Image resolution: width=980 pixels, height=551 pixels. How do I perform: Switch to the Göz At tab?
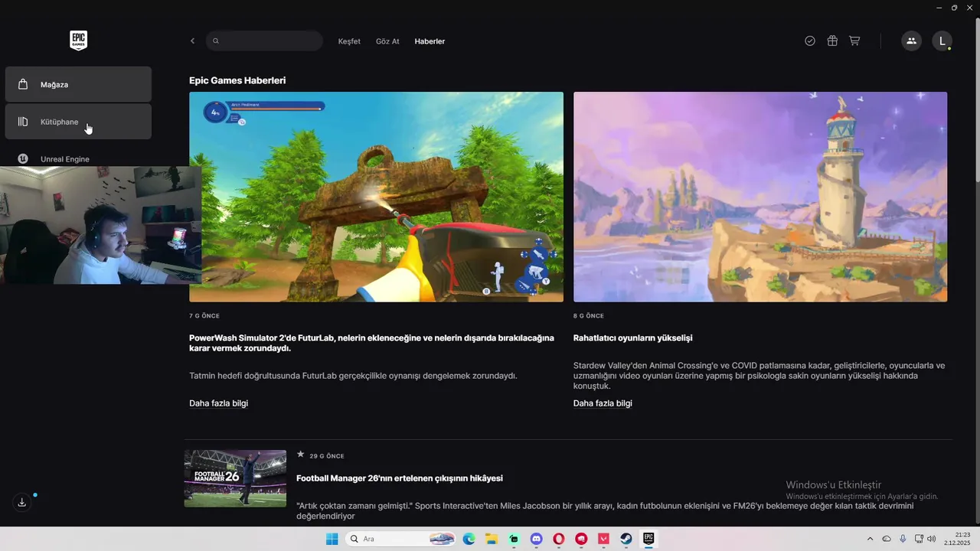(387, 41)
